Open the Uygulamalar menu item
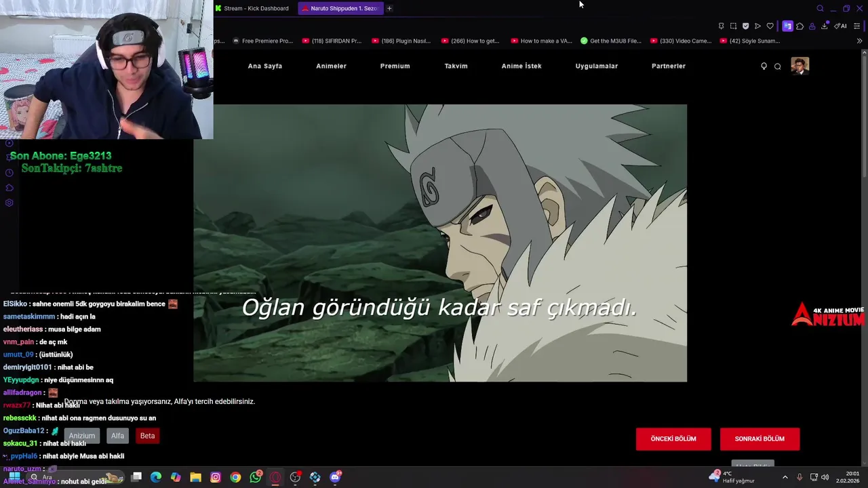This screenshot has height=488, width=868. pyautogui.click(x=596, y=66)
